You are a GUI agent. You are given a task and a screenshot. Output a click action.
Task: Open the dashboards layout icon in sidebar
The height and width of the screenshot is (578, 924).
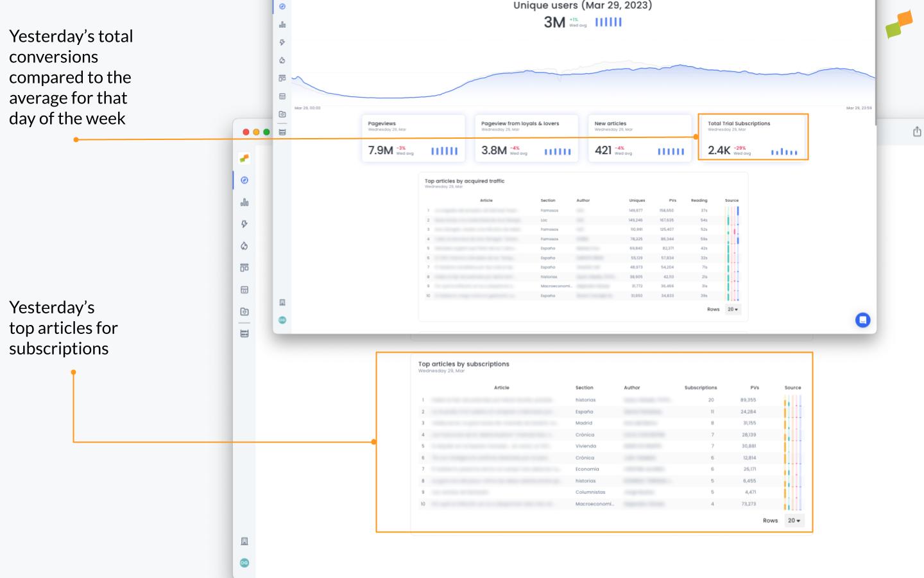click(x=244, y=268)
